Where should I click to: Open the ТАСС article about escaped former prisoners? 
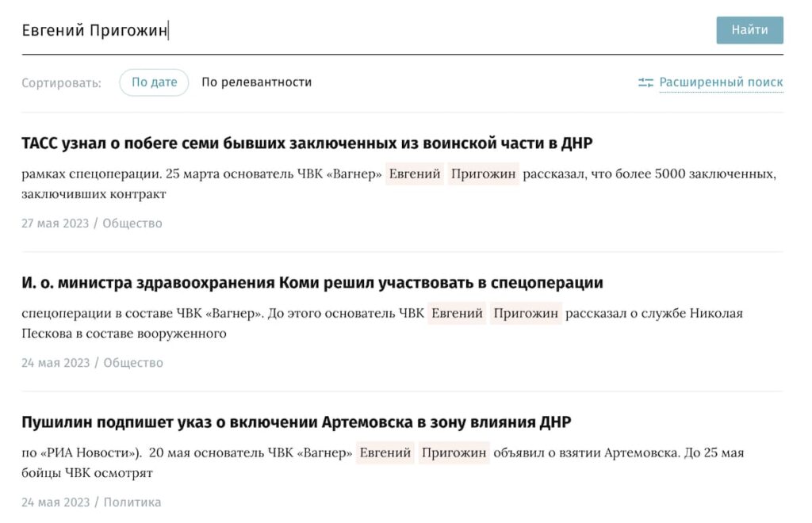click(x=307, y=143)
